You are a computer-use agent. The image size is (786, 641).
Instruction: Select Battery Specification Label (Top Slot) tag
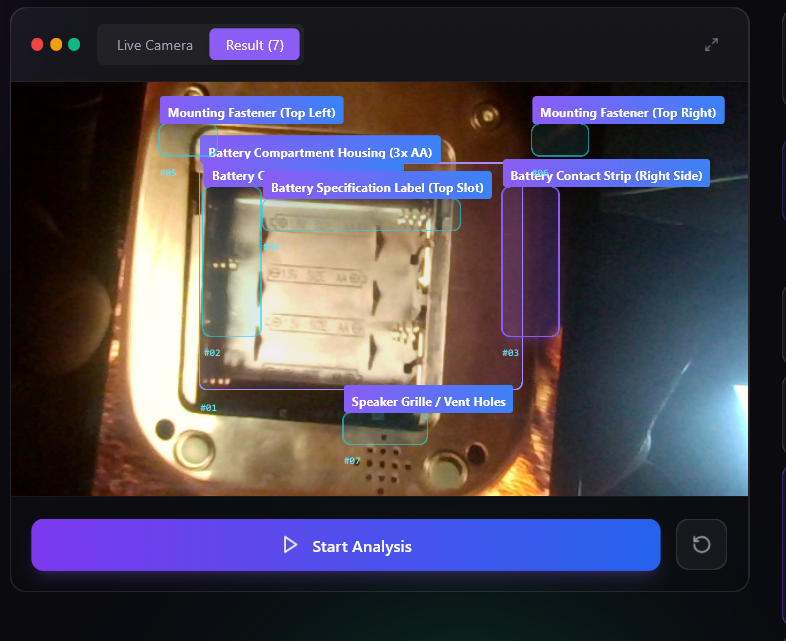pos(377,187)
